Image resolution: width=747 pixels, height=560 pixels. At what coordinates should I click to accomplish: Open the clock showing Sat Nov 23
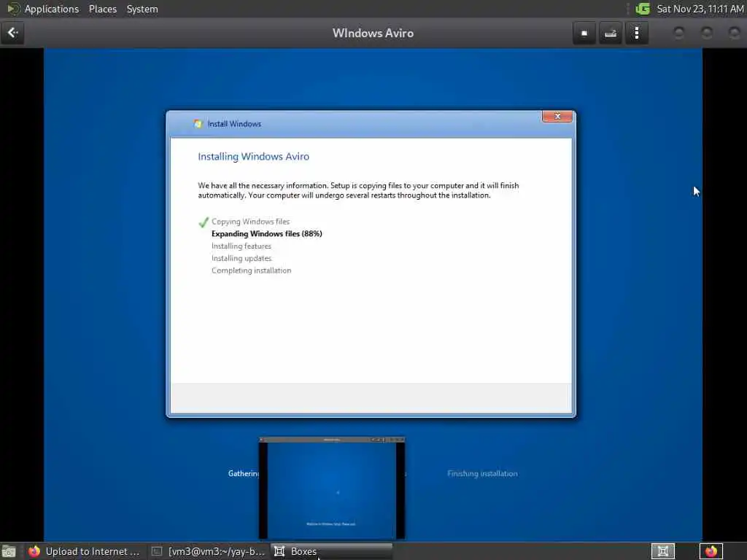[x=700, y=9]
